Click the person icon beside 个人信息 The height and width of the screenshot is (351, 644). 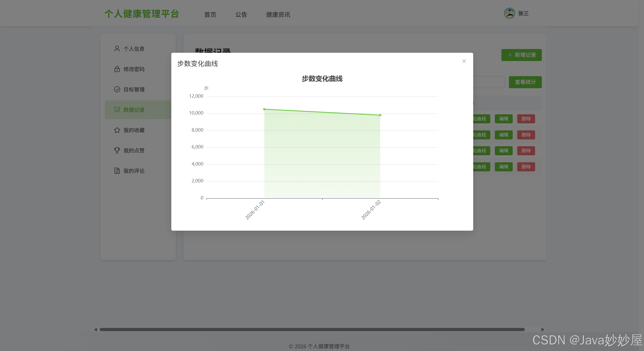pyautogui.click(x=117, y=48)
